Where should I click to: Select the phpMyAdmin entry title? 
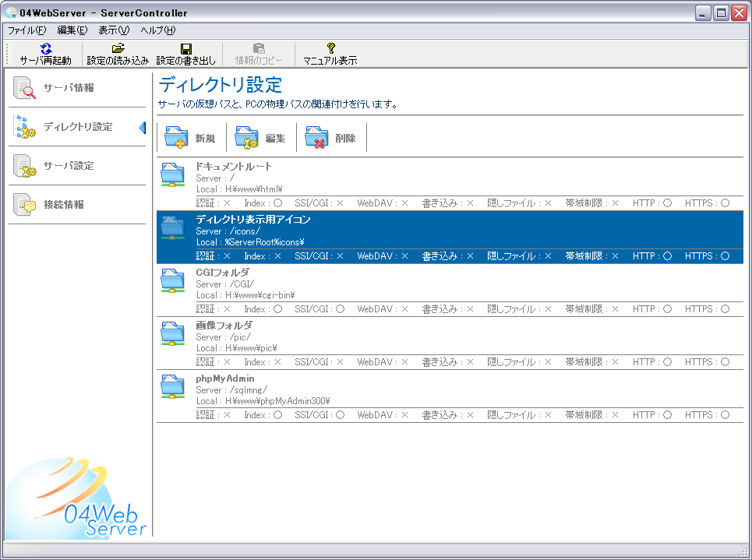point(225,379)
